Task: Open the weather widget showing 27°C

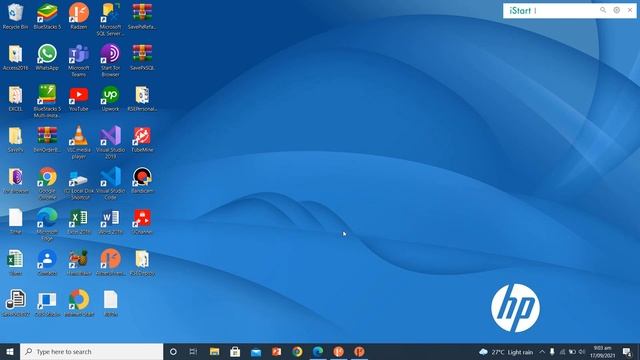Action: tap(506, 352)
